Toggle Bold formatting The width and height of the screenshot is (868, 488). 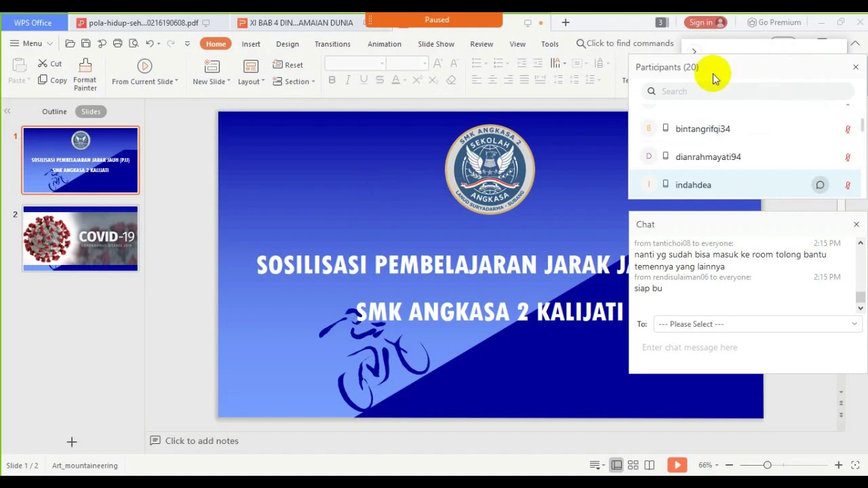(332, 80)
